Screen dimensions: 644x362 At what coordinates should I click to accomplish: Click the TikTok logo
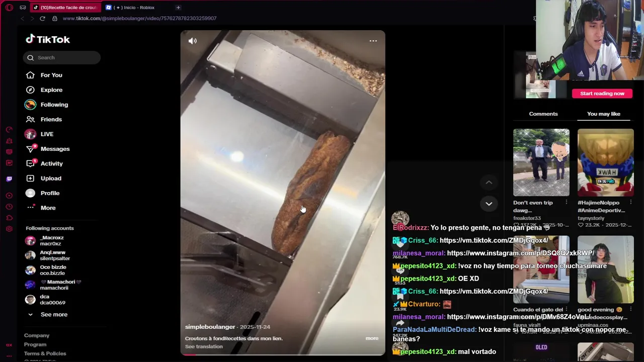[x=48, y=39]
